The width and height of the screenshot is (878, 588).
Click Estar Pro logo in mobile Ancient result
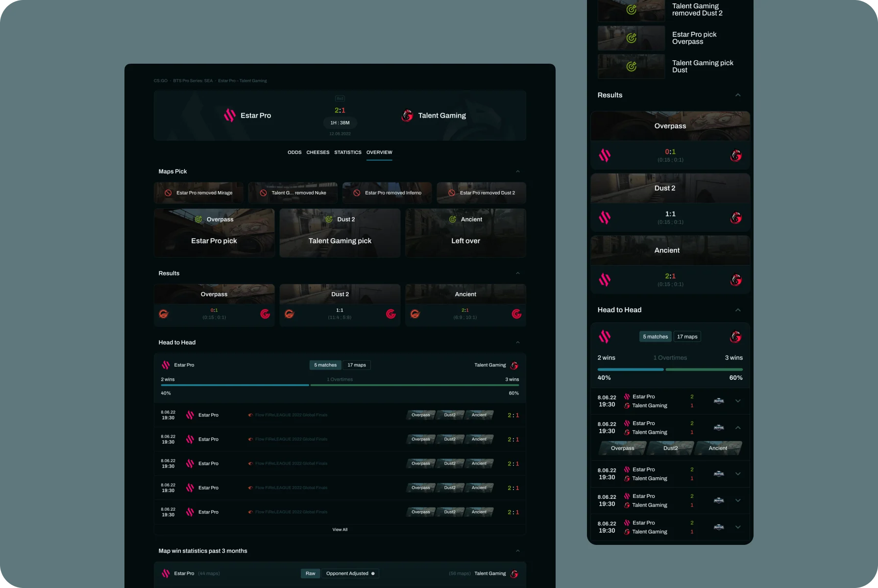point(605,280)
